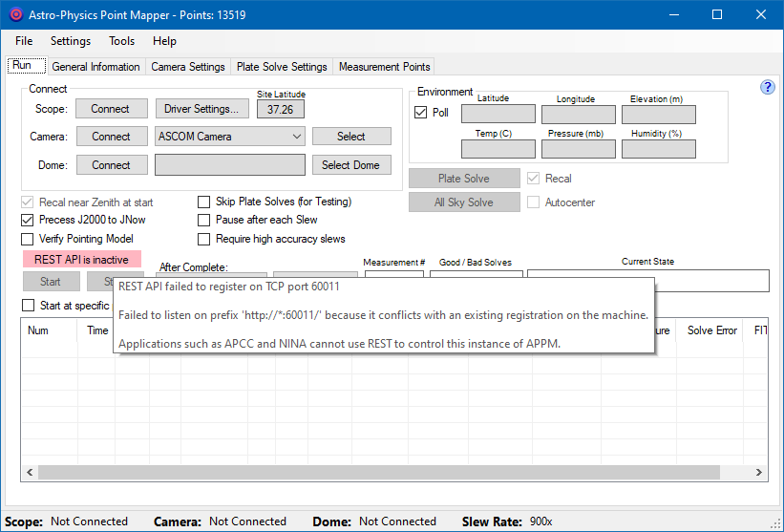Open the Help menu

tap(164, 41)
